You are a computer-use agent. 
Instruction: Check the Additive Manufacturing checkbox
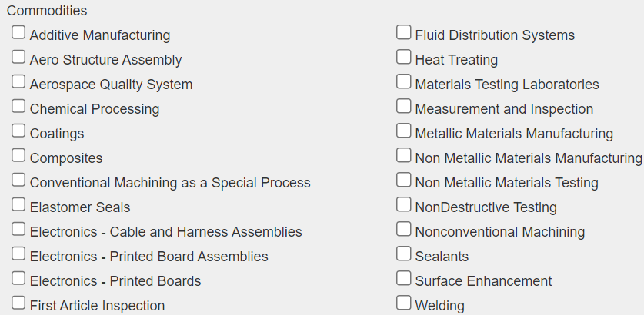tap(18, 33)
